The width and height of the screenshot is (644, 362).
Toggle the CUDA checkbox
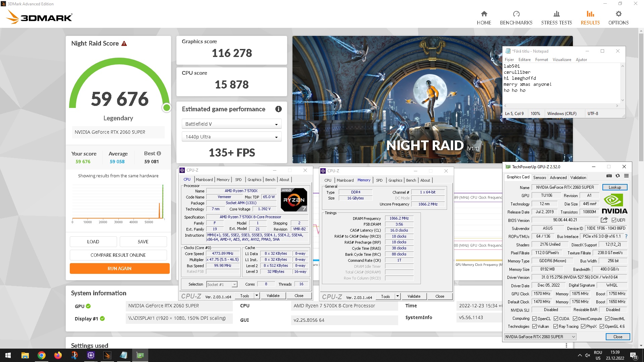[x=556, y=319]
